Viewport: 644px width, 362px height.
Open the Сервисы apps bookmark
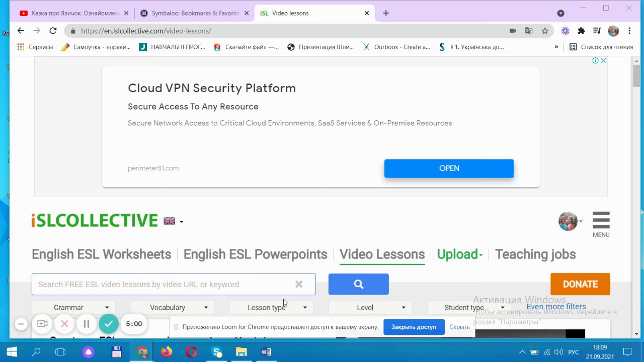point(35,47)
